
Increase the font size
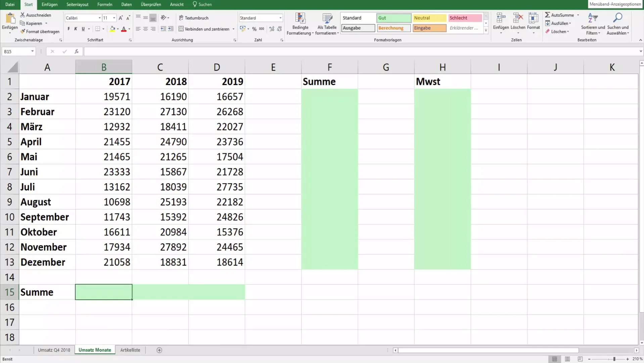(121, 18)
